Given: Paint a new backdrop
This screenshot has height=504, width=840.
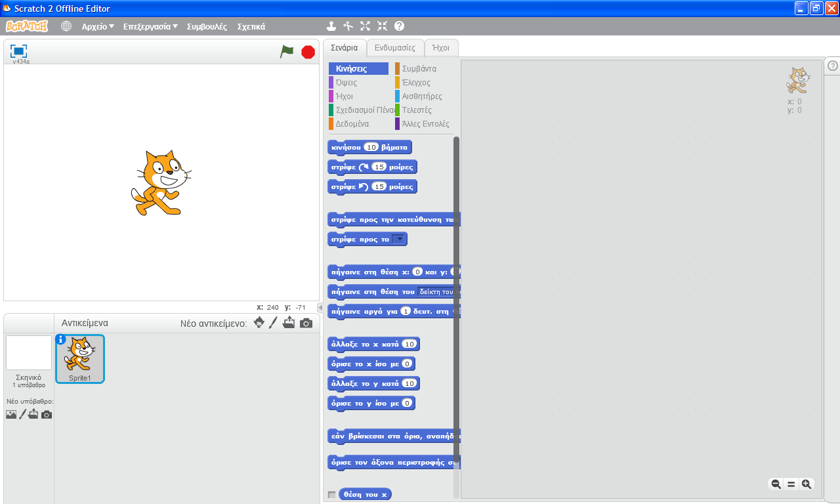Looking at the screenshot, I should tap(22, 414).
